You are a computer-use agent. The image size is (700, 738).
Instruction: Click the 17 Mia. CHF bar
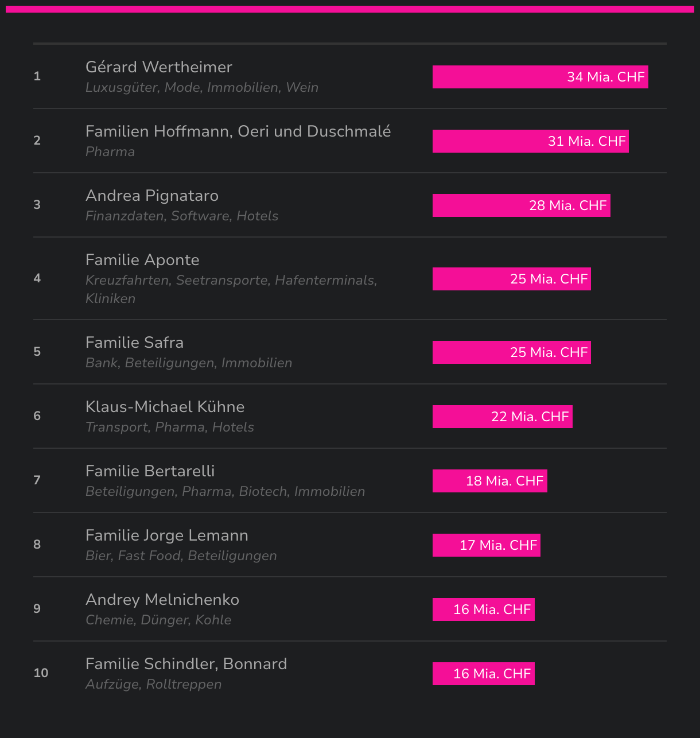[x=486, y=545]
